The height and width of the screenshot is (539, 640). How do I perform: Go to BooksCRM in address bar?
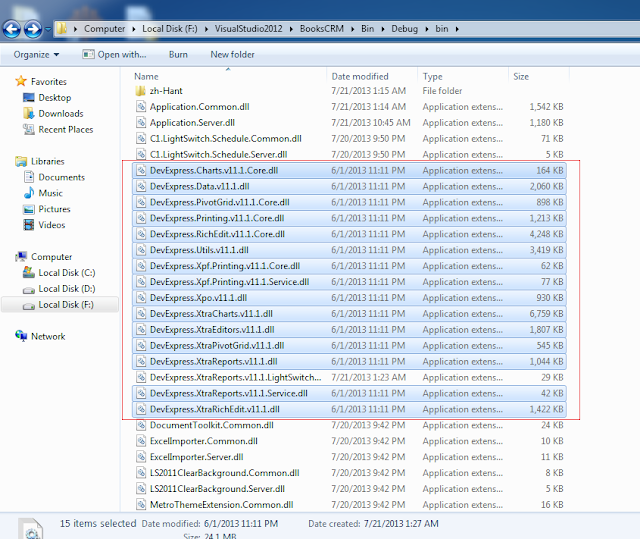[322, 29]
